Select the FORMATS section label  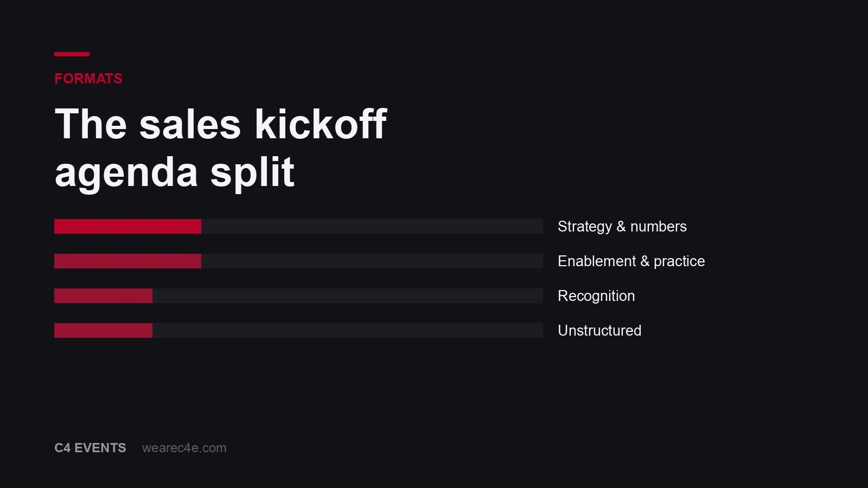tap(88, 79)
